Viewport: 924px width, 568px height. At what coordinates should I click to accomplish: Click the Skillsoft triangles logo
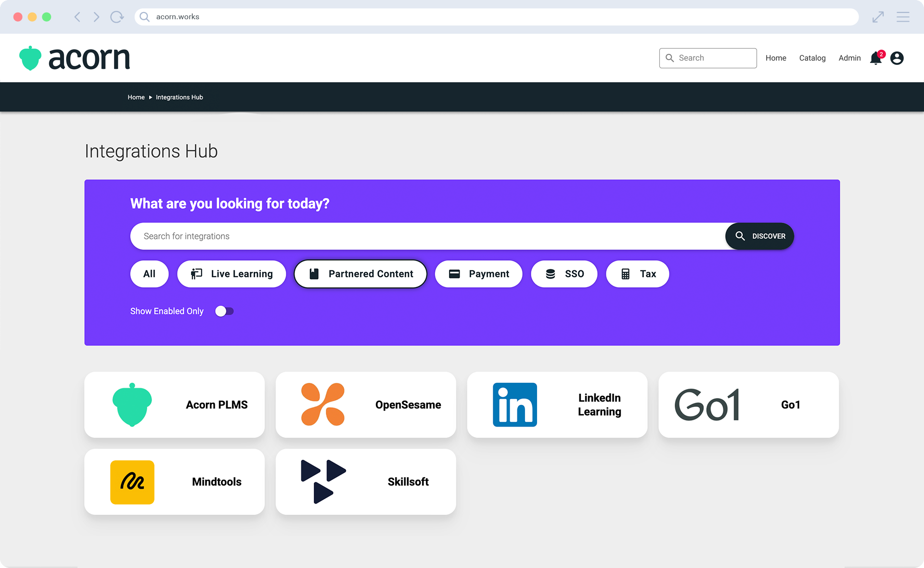click(322, 481)
